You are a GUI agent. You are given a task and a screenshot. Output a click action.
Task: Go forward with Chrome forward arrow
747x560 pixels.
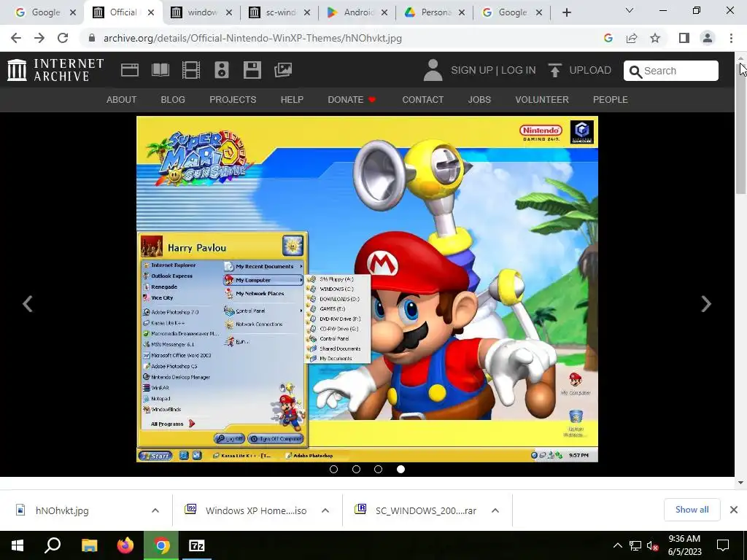click(x=39, y=38)
